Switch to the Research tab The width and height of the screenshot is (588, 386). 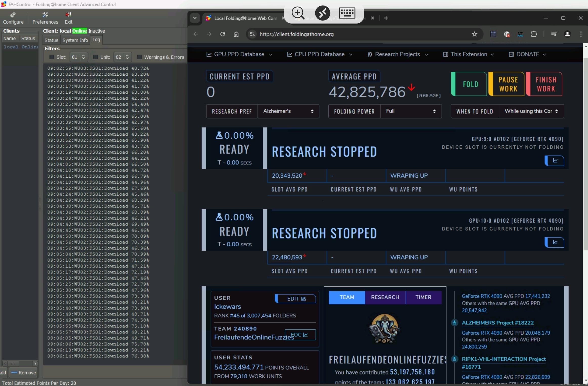385,297
